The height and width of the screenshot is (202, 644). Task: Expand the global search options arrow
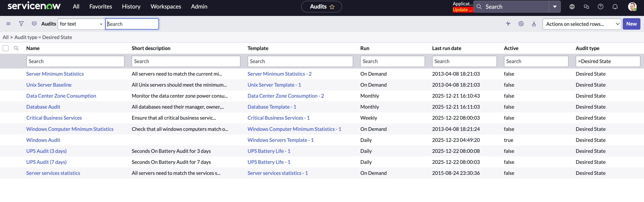click(x=554, y=7)
